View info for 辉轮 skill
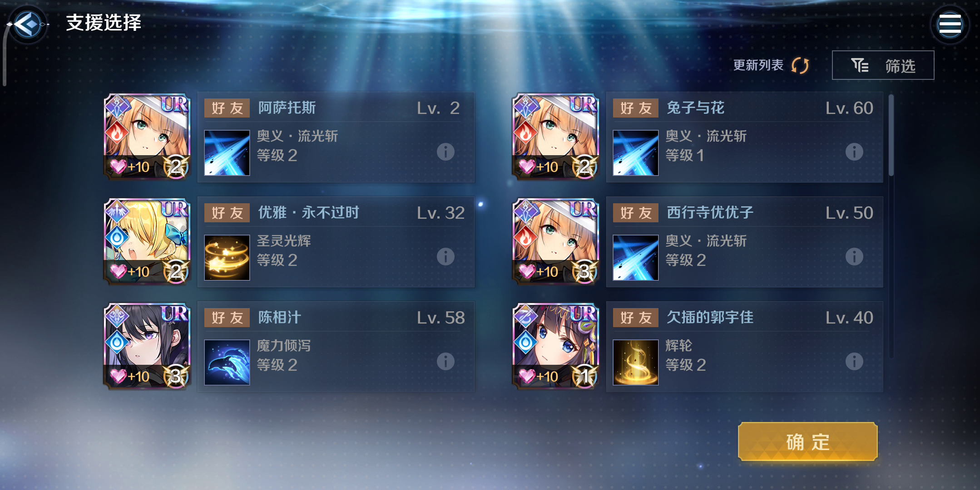 (854, 362)
